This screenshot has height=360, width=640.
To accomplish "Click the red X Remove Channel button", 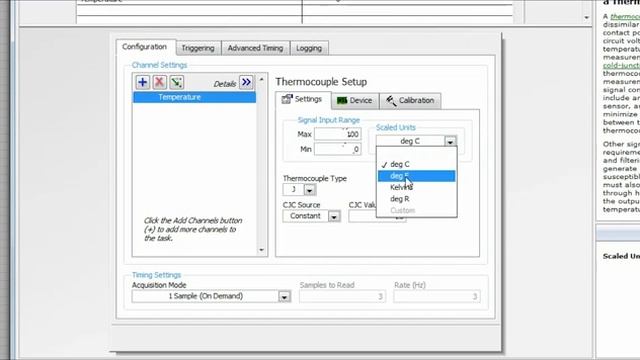I will pyautogui.click(x=160, y=82).
